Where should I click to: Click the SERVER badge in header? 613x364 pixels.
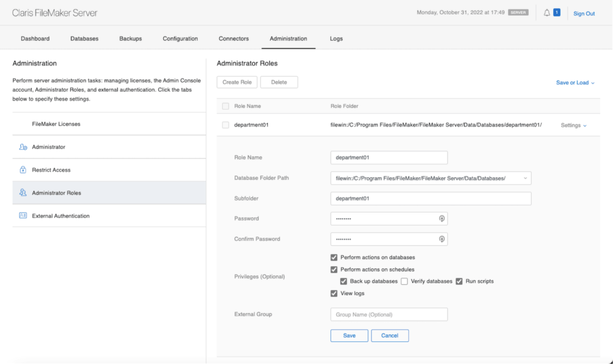(x=518, y=13)
